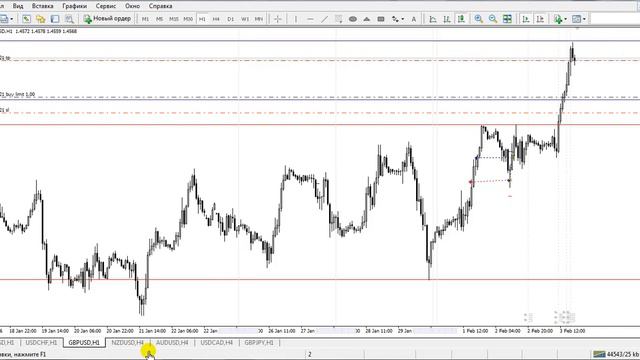Select the triangle shape tool
Screen dimensions: 640x360
[x=367, y=19]
